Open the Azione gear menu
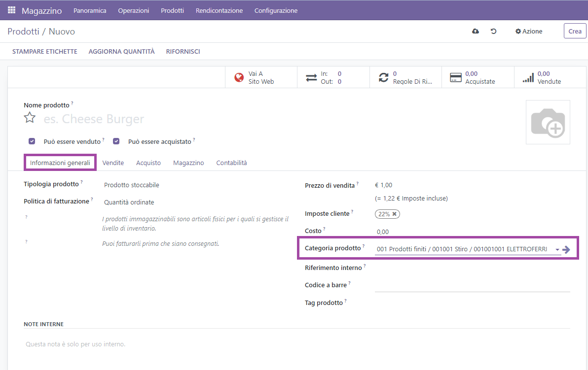Viewport: 588px width, 370px height. (x=529, y=31)
